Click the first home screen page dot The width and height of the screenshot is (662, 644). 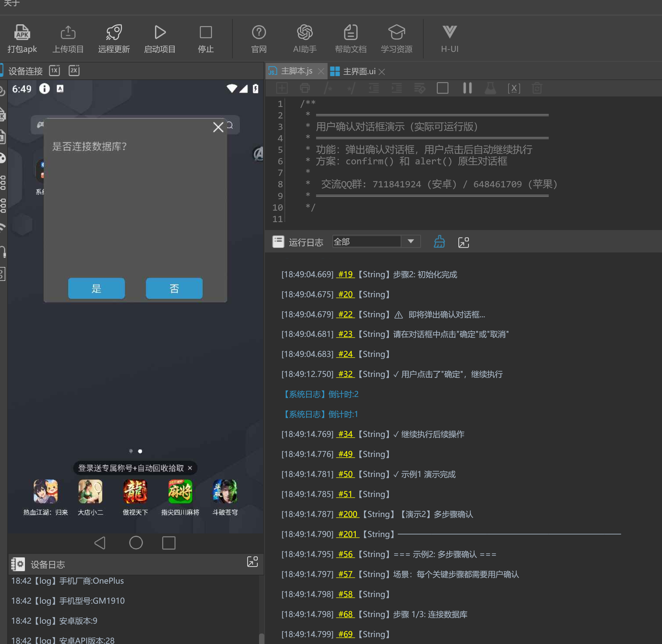pyautogui.click(x=131, y=451)
